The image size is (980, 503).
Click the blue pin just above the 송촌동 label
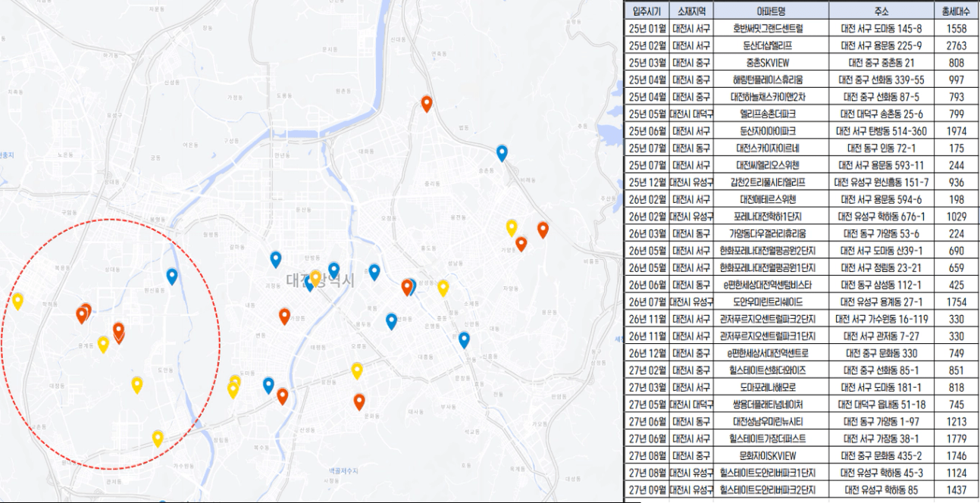tap(502, 153)
